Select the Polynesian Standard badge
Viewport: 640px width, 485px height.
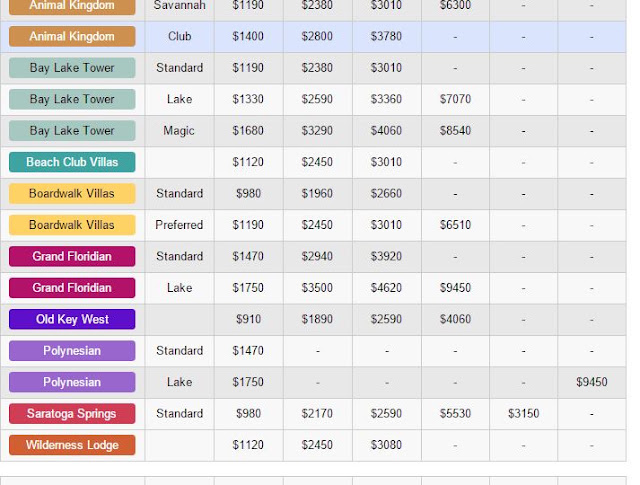(72, 351)
